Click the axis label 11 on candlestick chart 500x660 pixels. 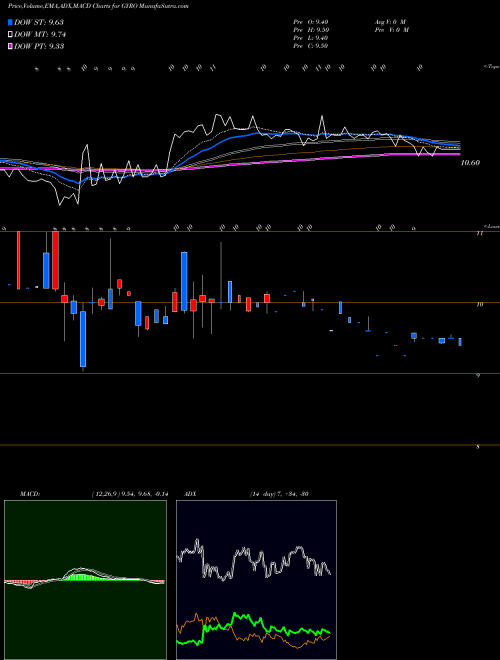click(479, 233)
